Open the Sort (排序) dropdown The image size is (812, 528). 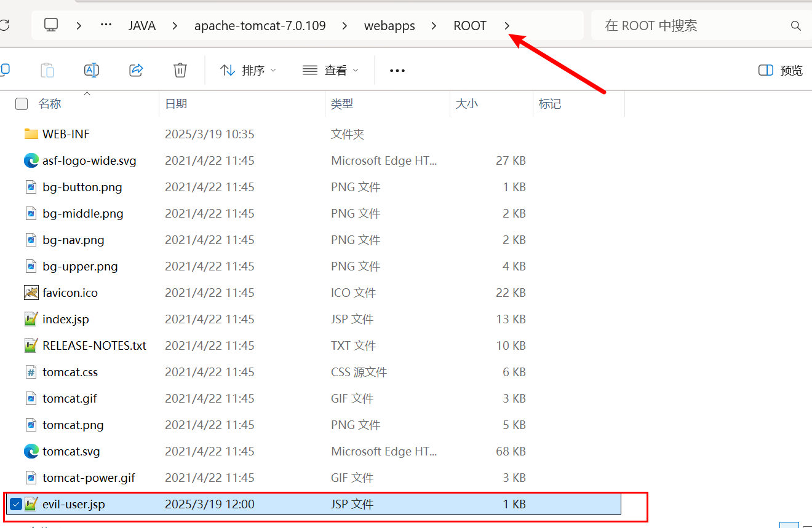[x=249, y=70]
